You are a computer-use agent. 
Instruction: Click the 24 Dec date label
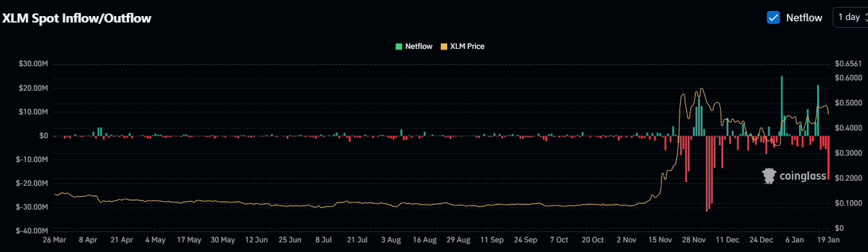(x=761, y=240)
